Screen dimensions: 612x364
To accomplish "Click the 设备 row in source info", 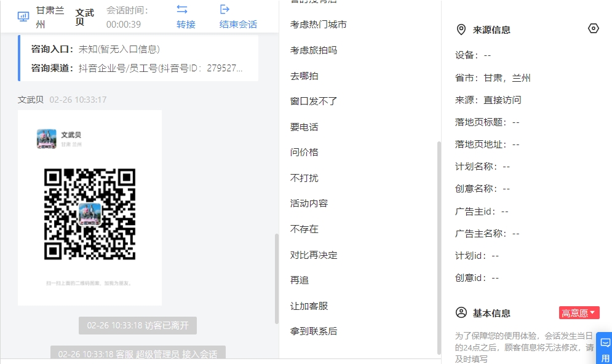I will (473, 55).
